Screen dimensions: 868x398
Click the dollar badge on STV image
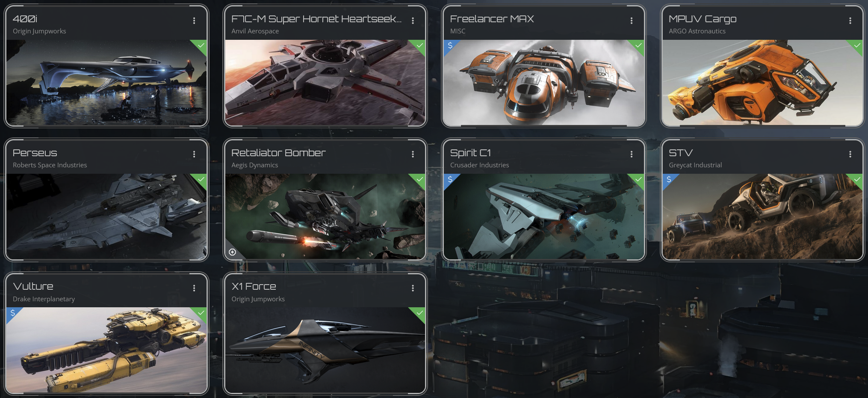tap(669, 180)
